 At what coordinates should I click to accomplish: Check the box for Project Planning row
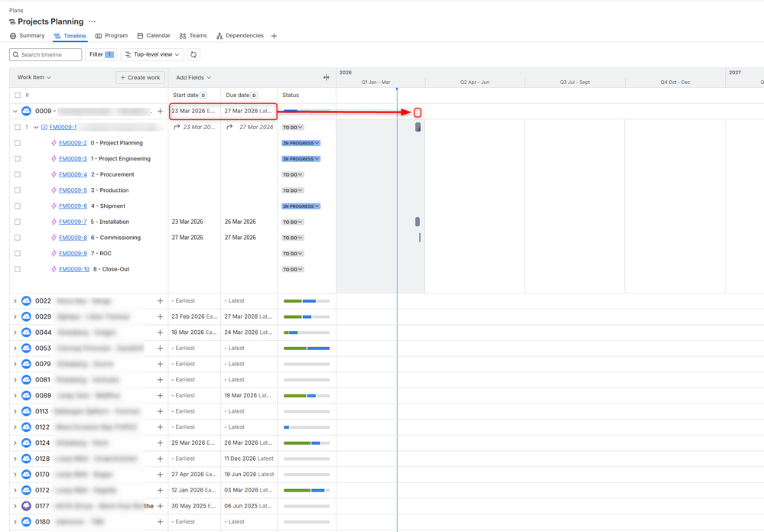18,143
